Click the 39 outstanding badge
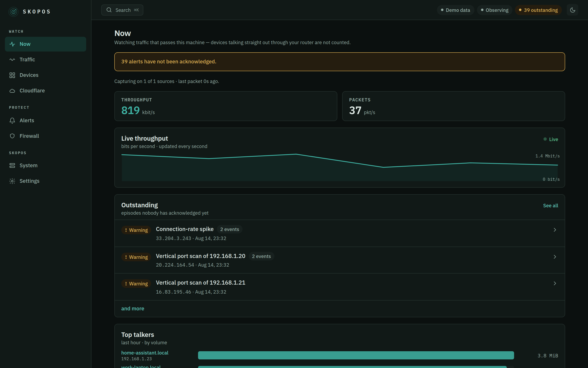This screenshot has height=368, width=588. pos(538,10)
